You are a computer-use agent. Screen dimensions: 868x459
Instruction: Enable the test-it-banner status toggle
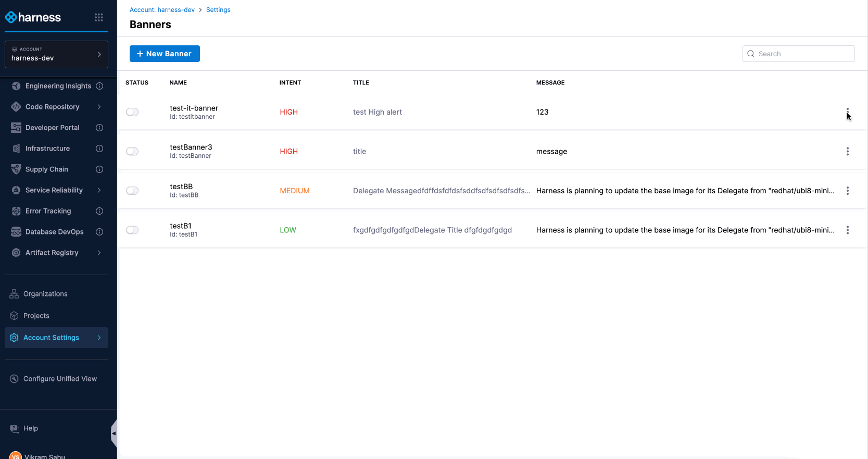pos(132,112)
